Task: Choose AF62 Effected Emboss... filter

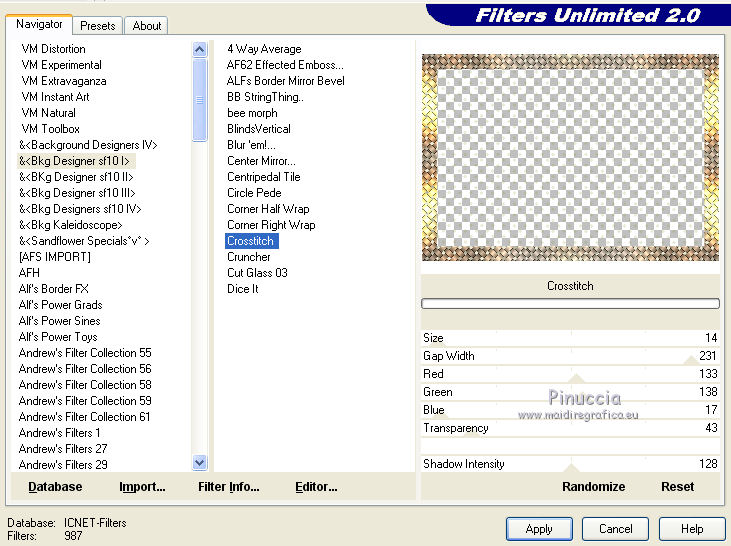Action: tap(285, 65)
